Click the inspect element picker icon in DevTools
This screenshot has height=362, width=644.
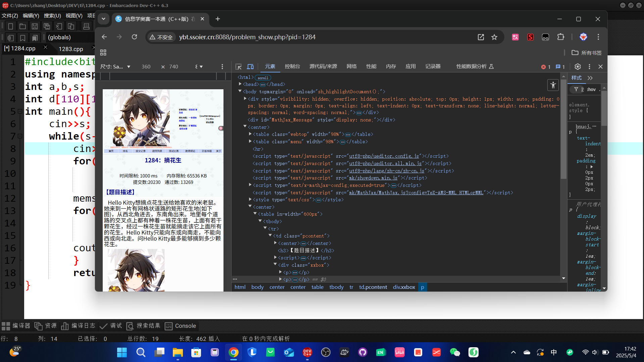click(239, 66)
